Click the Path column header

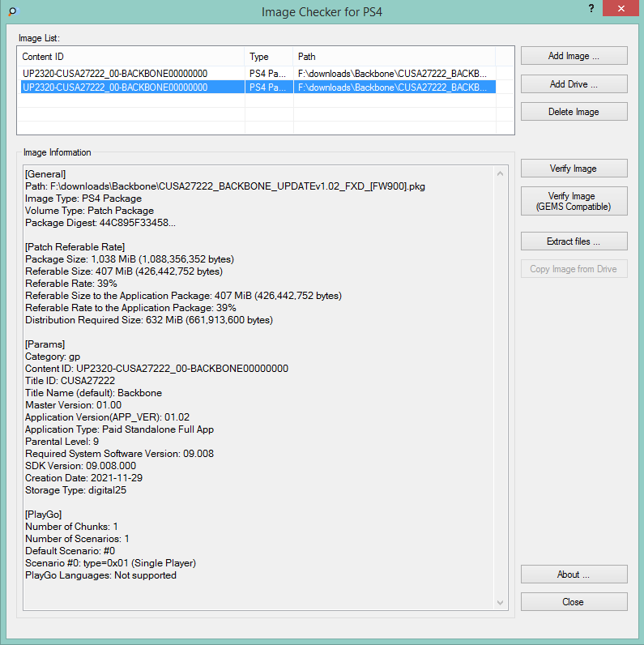click(x=395, y=57)
